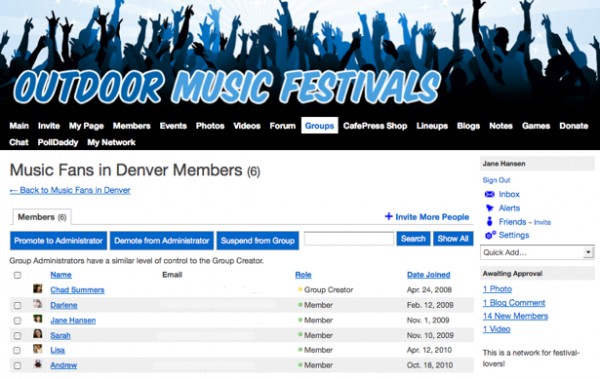Click the Show All button
600x379 pixels.
point(453,239)
